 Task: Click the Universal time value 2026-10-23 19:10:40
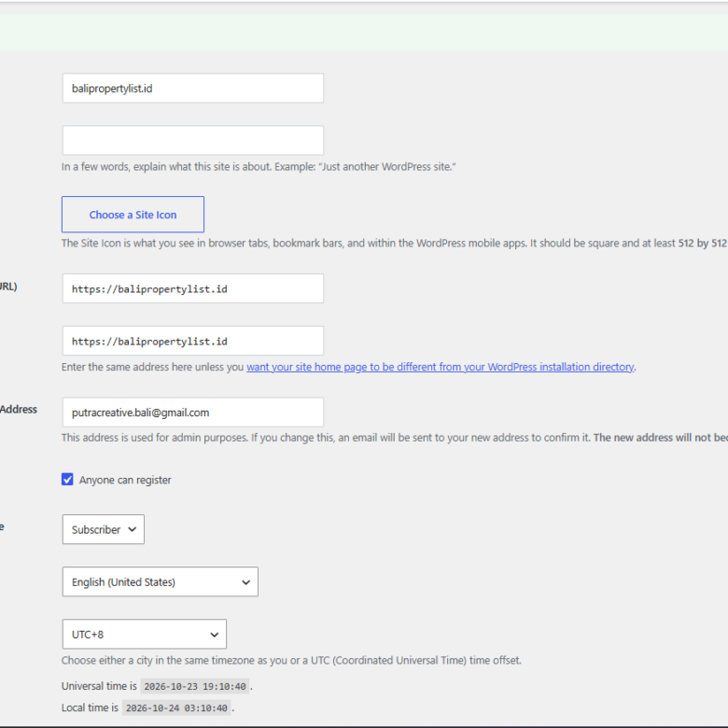(x=195, y=686)
